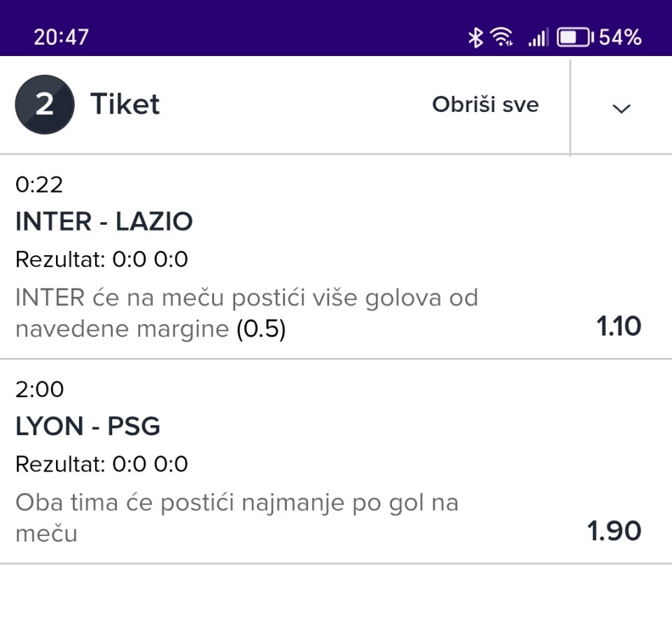The height and width of the screenshot is (620, 672).
Task: Open the LYON - PSG match
Action: tap(87, 427)
